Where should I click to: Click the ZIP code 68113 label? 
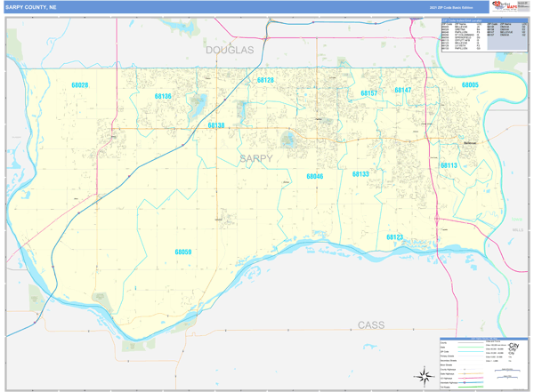tap(448, 166)
